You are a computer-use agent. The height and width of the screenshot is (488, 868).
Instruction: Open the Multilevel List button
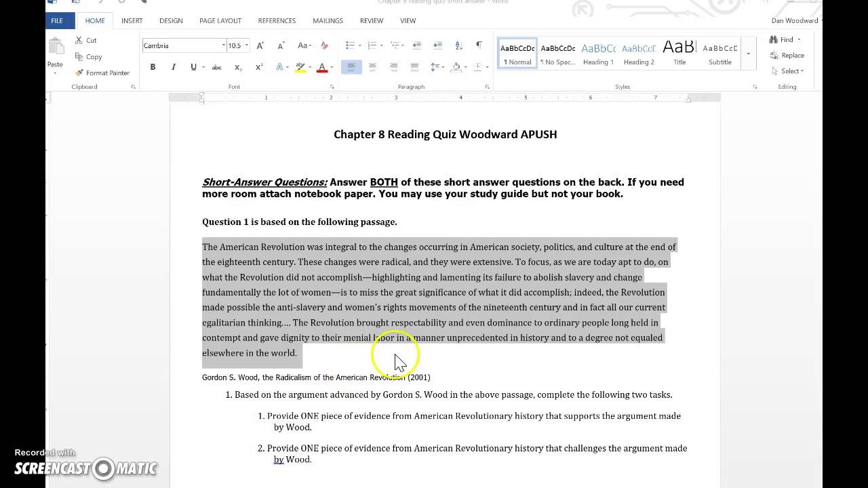pyautogui.click(x=395, y=45)
